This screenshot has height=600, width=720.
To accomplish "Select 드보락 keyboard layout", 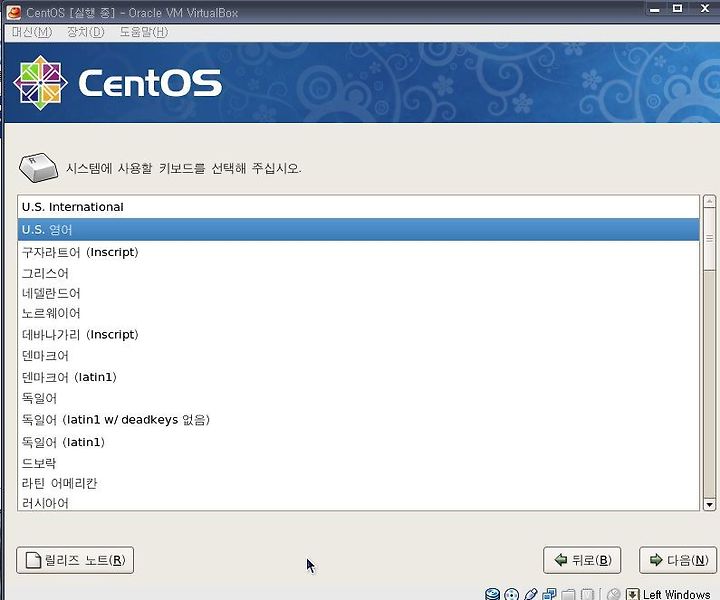I will [x=358, y=463].
